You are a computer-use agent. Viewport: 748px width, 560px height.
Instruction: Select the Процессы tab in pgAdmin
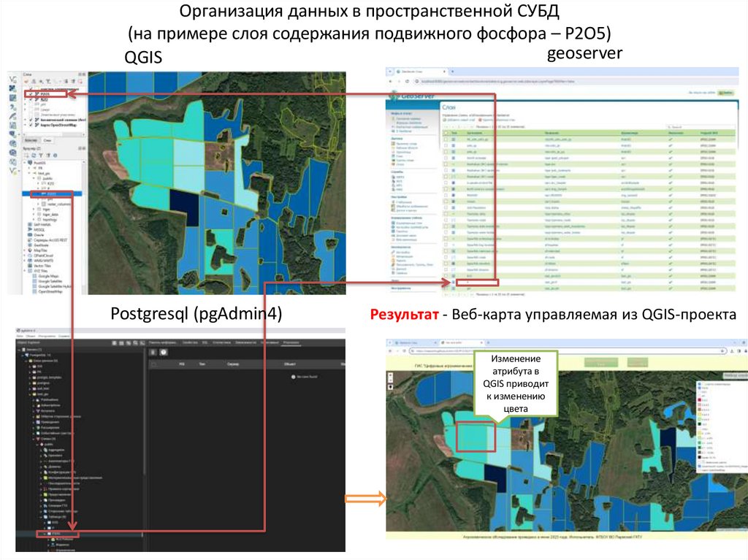click(291, 342)
